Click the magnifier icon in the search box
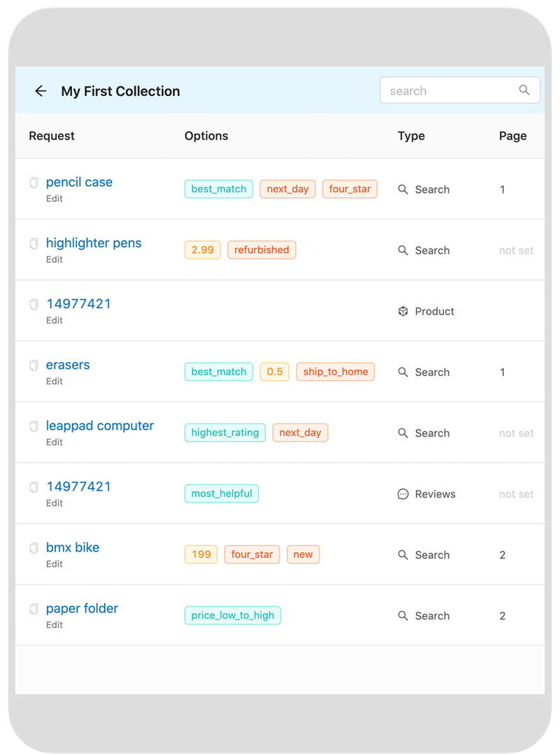Screen dimensions: 560x754 [x=524, y=90]
